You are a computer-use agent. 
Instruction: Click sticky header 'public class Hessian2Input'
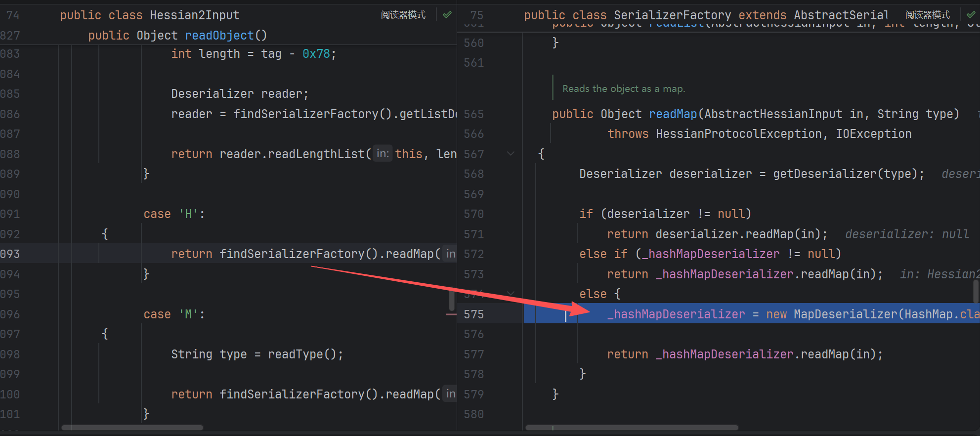tap(149, 15)
